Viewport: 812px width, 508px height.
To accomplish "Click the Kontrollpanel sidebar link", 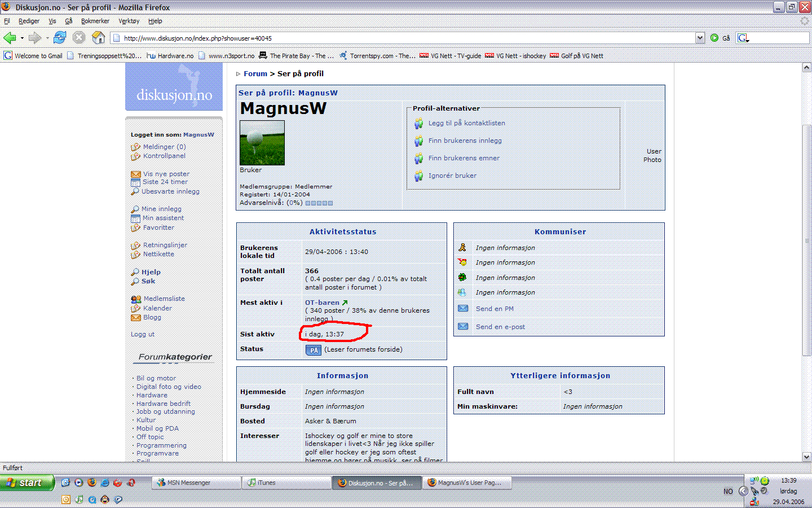I will 164,156.
